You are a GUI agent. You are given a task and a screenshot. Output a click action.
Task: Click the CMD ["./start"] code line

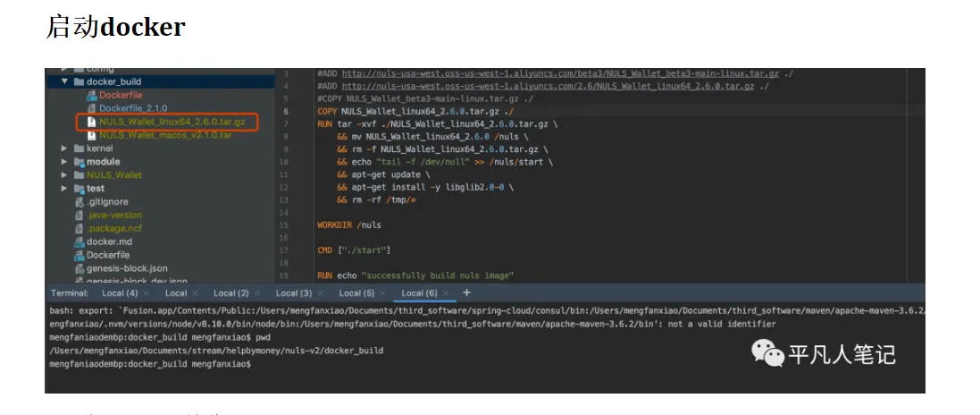(354, 250)
